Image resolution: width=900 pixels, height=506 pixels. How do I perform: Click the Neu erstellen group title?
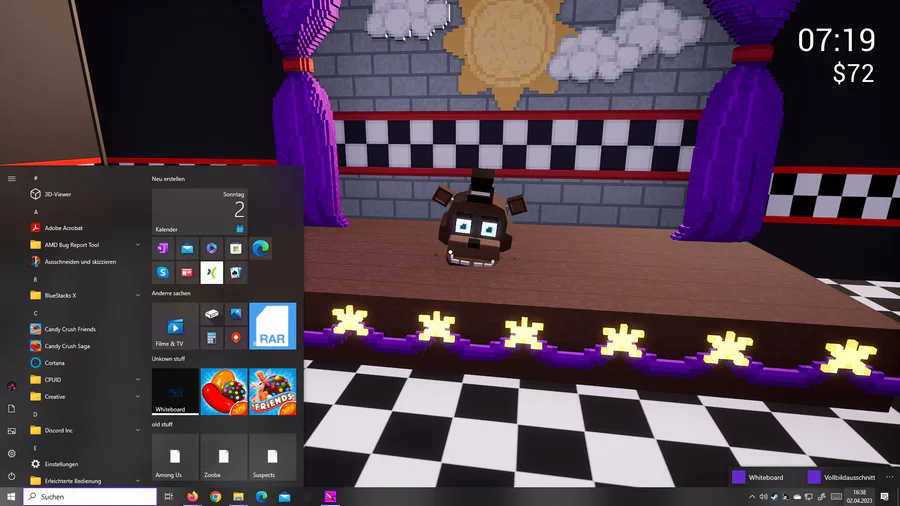click(168, 179)
